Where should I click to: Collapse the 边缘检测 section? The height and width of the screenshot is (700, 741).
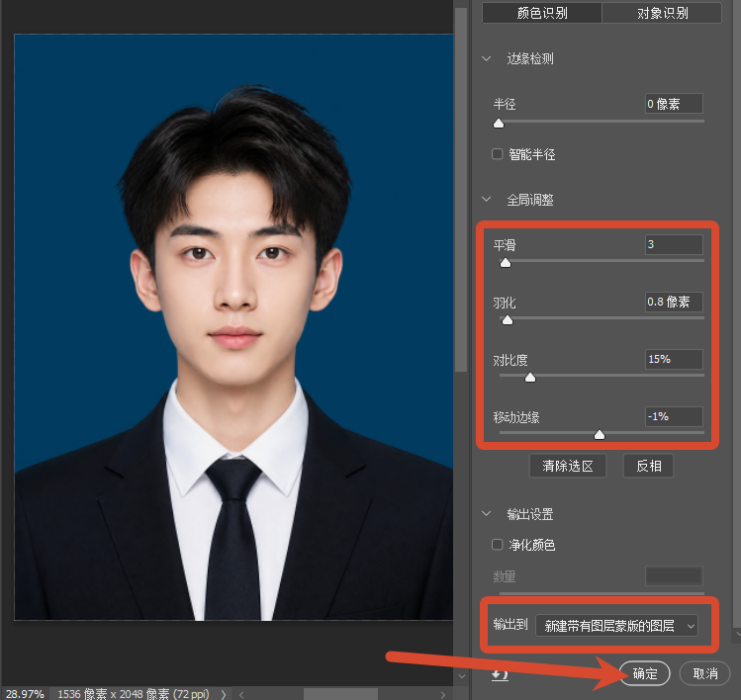[487, 58]
